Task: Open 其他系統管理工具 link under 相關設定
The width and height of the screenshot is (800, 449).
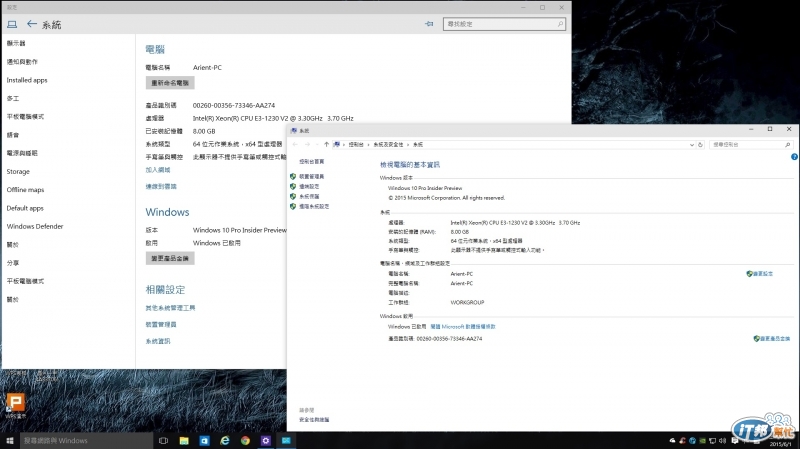Action: coord(170,308)
